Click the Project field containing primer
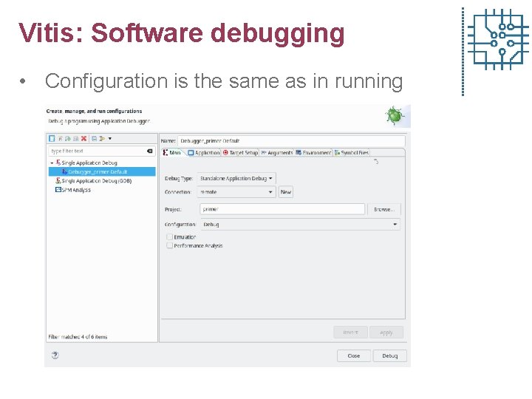 282,209
